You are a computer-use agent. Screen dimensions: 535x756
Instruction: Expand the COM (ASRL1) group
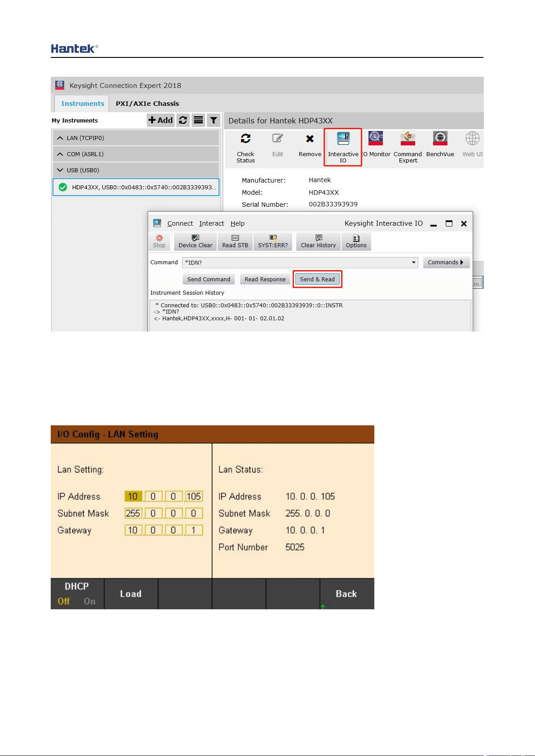tap(136, 154)
